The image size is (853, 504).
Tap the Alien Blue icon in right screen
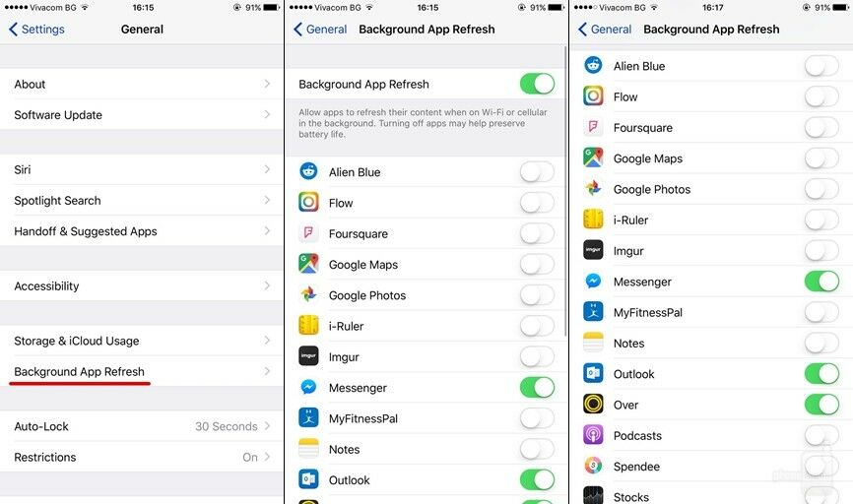[x=593, y=65]
